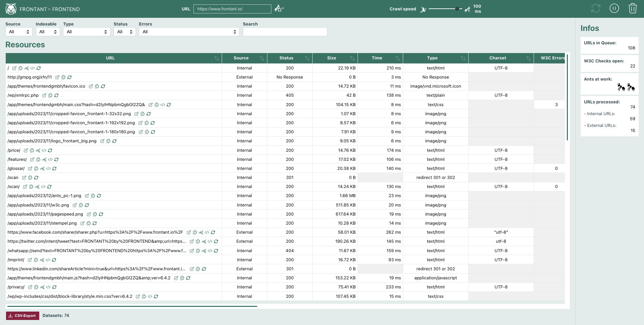Click into the Search input field

pyautogui.click(x=285, y=32)
